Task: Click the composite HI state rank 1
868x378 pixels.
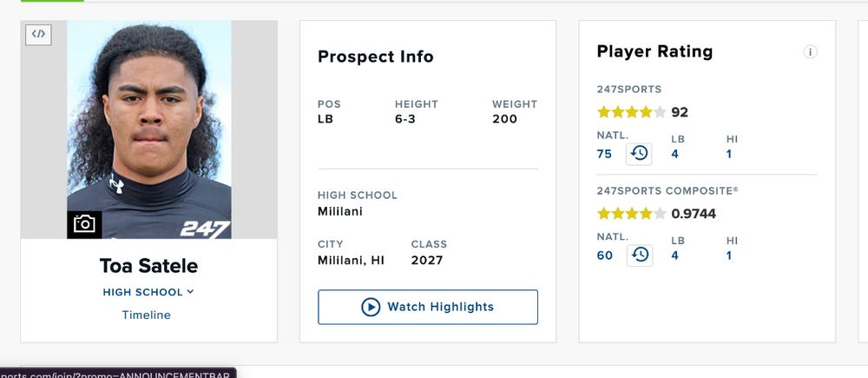Action: click(729, 255)
